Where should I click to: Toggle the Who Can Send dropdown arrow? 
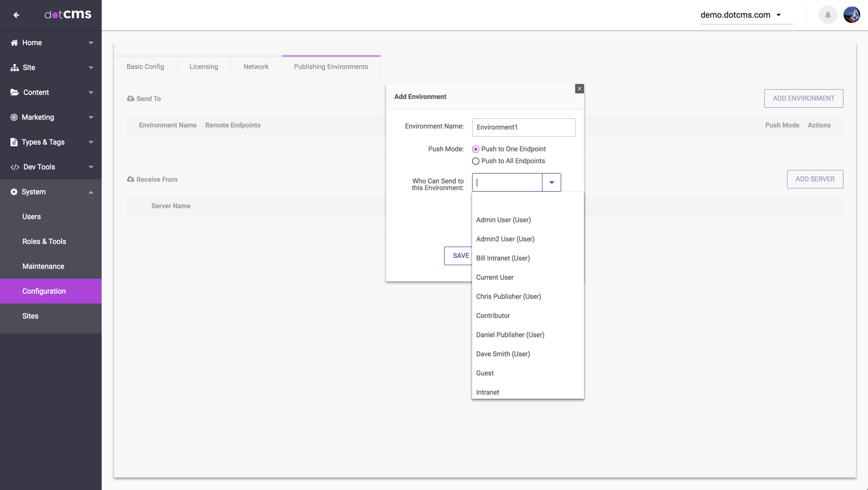click(551, 182)
